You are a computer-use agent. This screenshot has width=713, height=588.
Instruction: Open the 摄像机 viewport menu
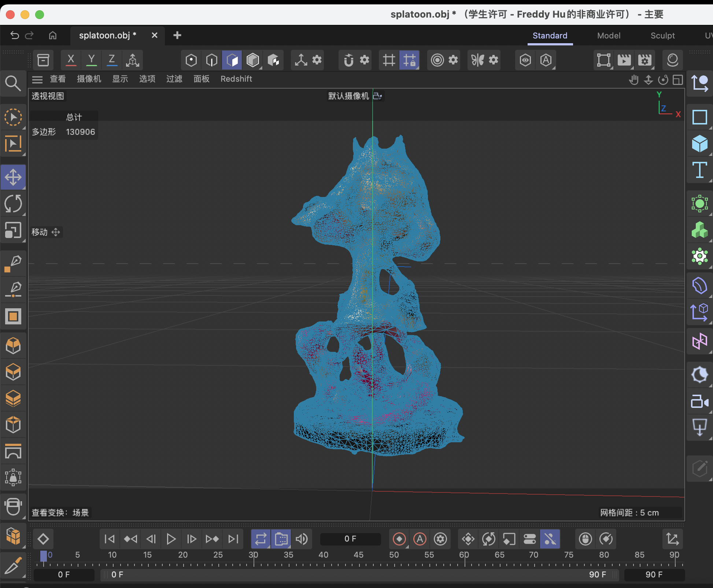pyautogui.click(x=89, y=79)
